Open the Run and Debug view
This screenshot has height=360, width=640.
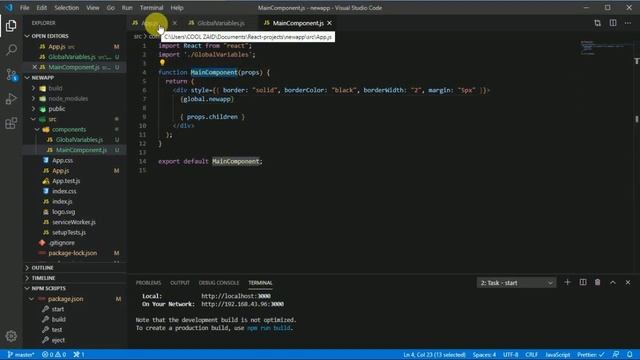coord(11,99)
